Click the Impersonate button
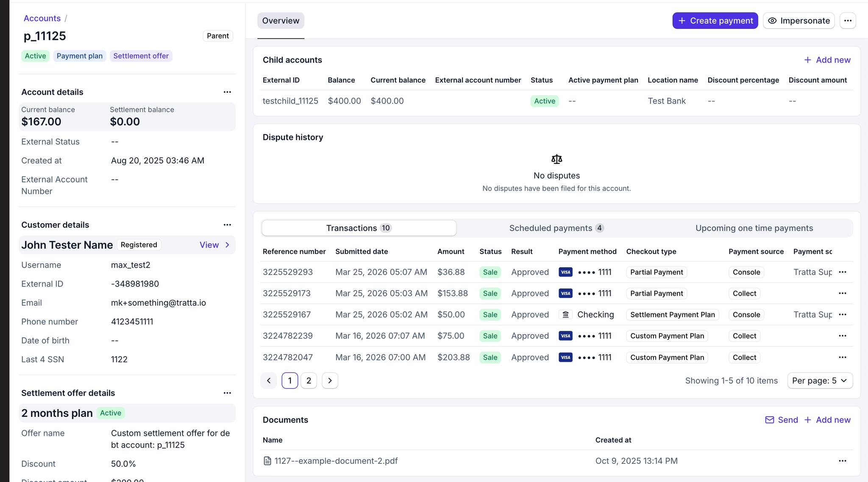Image resolution: width=868 pixels, height=482 pixels. click(798, 21)
